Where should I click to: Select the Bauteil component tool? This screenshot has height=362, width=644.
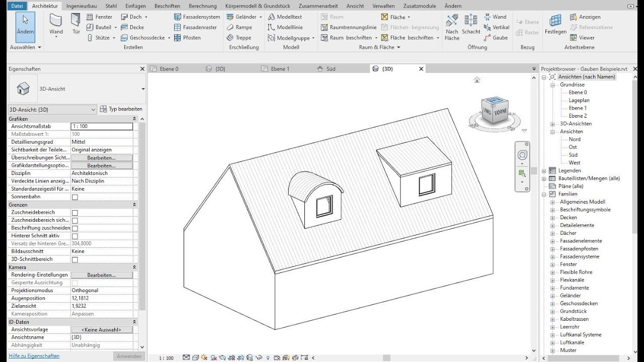[x=99, y=27]
